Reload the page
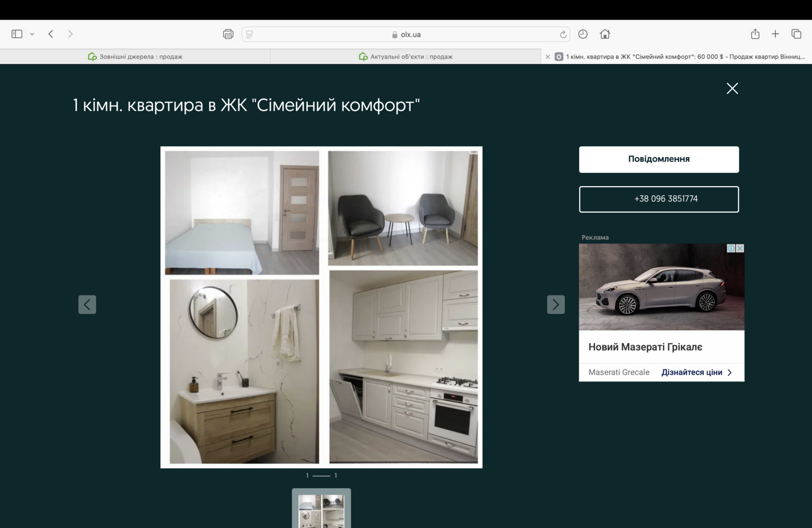The width and height of the screenshot is (812, 528). [x=563, y=34]
